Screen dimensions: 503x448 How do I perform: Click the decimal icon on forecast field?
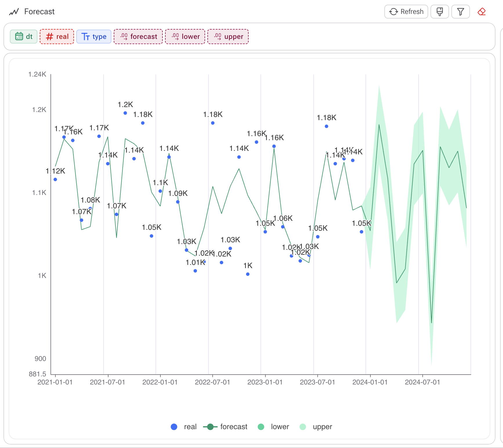(124, 37)
